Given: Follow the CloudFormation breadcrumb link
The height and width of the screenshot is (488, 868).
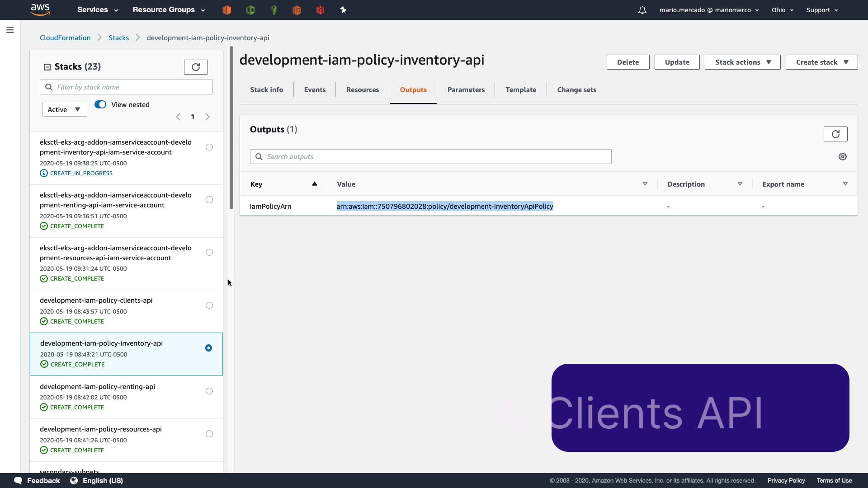Looking at the screenshot, I should pyautogui.click(x=65, y=38).
